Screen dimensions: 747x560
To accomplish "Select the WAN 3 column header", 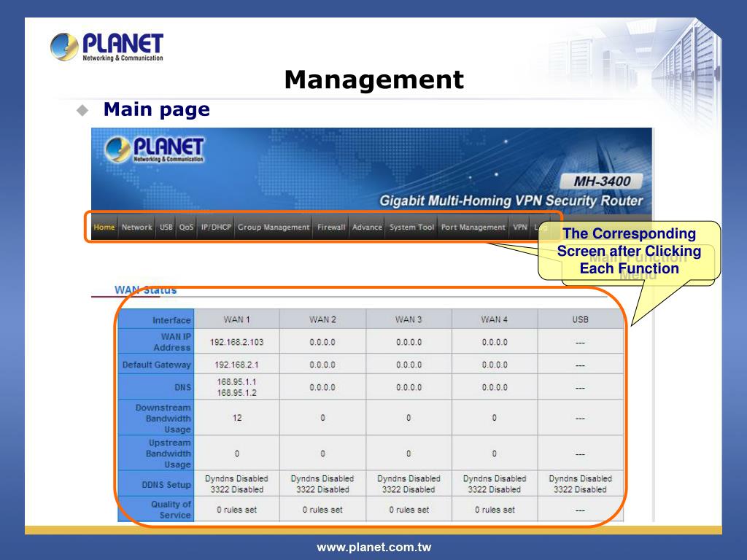I will click(409, 319).
